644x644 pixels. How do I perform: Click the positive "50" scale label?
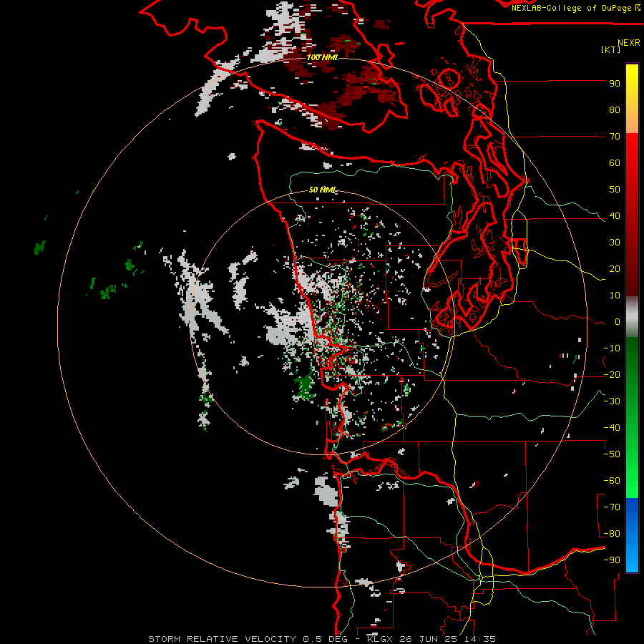[615, 190]
